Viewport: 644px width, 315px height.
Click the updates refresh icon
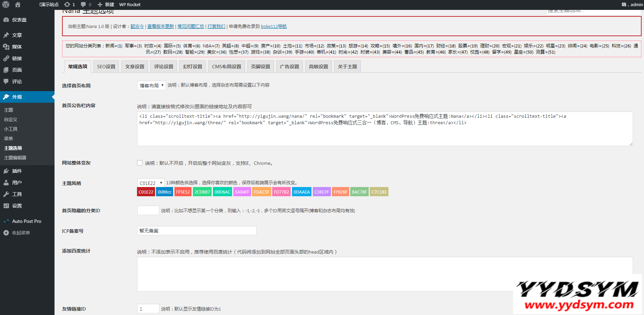point(67,4)
